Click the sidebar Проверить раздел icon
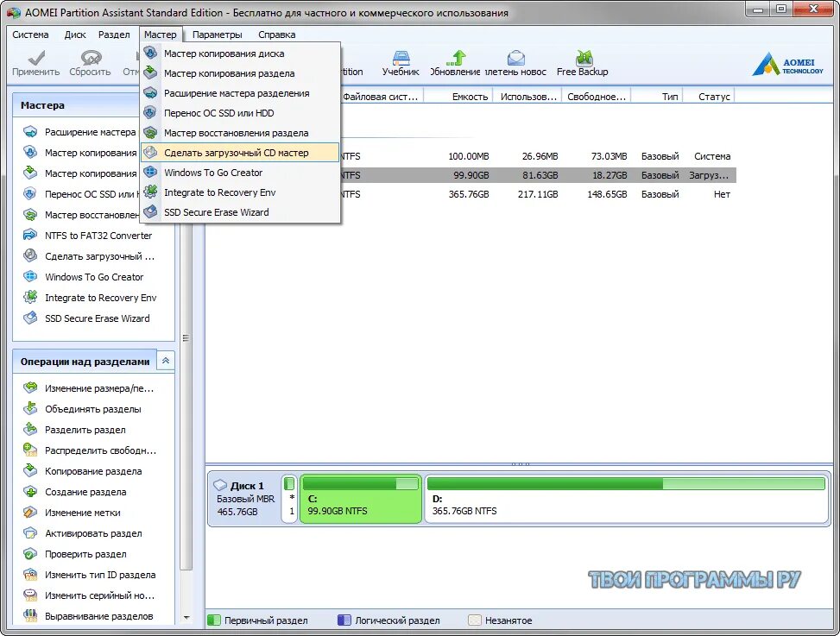Viewport: 840px width, 636px height. [x=30, y=553]
